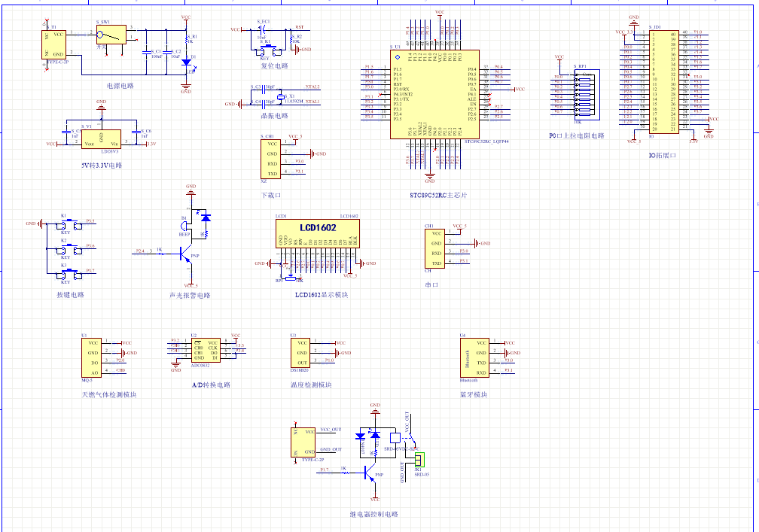Select the S_C2 10uF capacitor
The width and height of the screenshot is (759, 532).
coord(166,52)
